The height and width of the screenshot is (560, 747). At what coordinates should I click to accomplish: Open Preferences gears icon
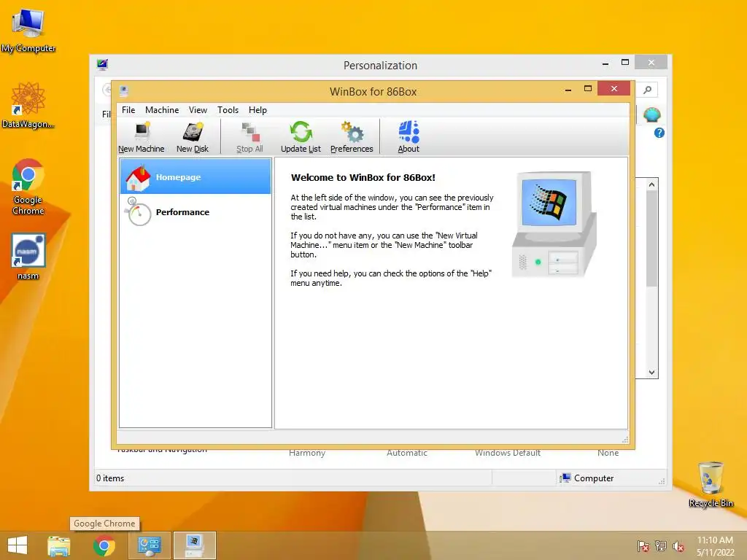pos(352,137)
